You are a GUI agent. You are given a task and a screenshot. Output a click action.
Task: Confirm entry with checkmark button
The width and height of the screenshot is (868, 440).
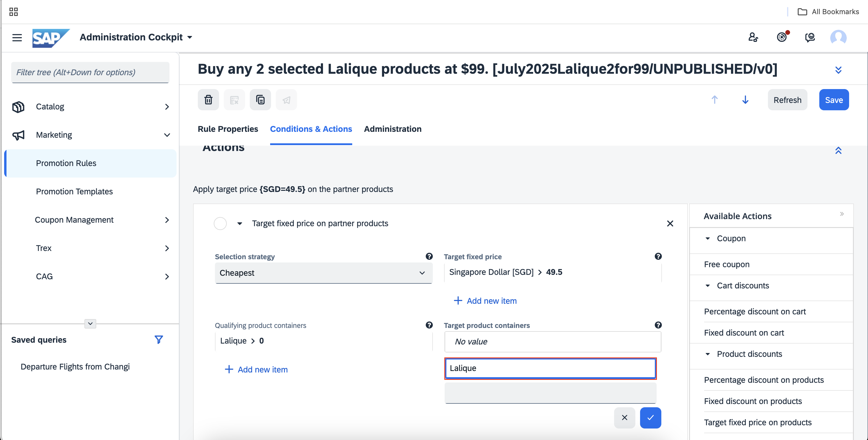coord(650,418)
